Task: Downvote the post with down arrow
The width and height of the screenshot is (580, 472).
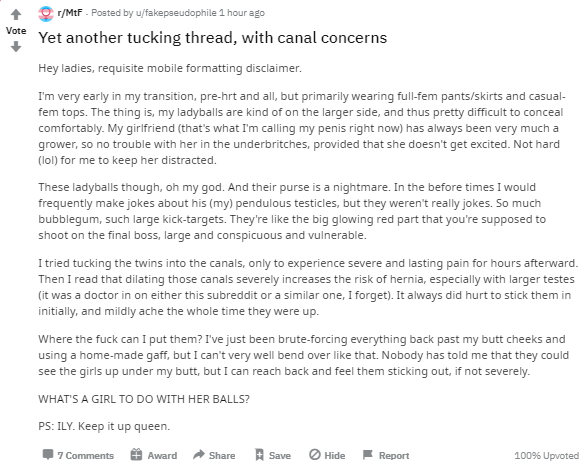Action: [x=16, y=47]
